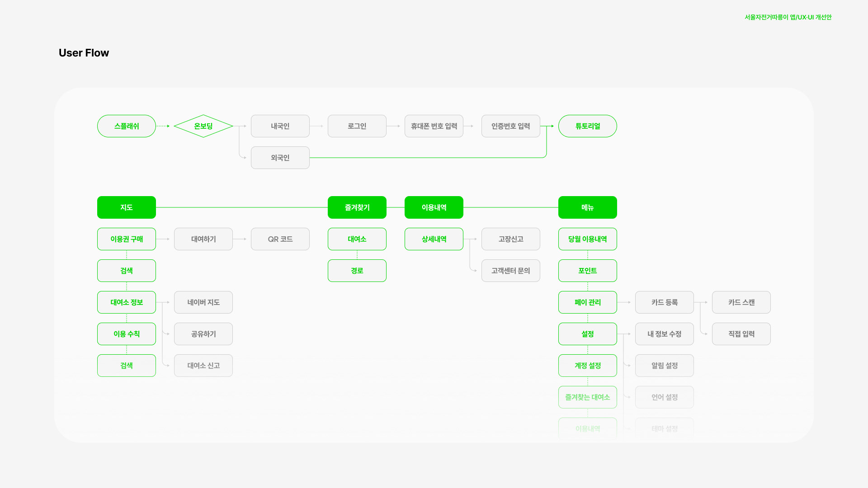
Task: Click the 고객센터 문의 box
Action: pos(511,271)
